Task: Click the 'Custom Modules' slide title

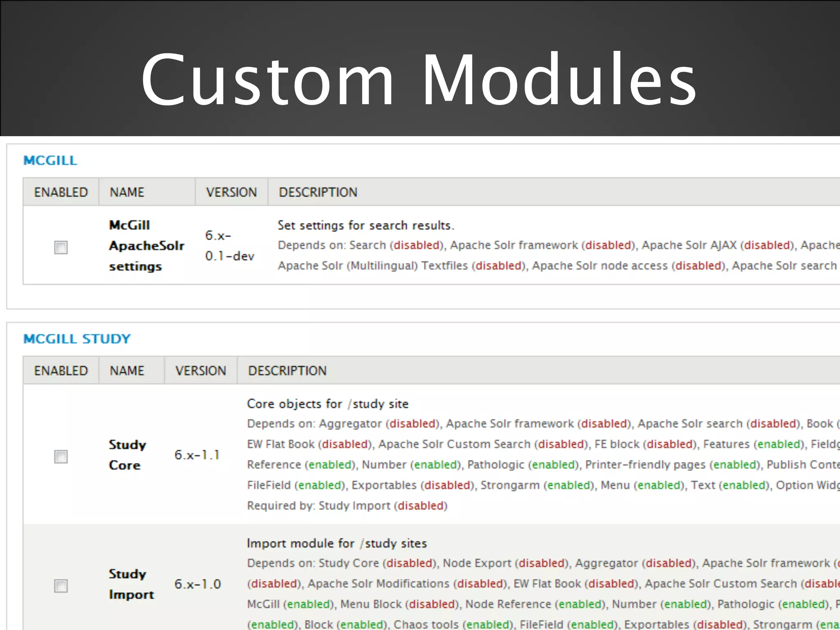Action: coord(418,79)
